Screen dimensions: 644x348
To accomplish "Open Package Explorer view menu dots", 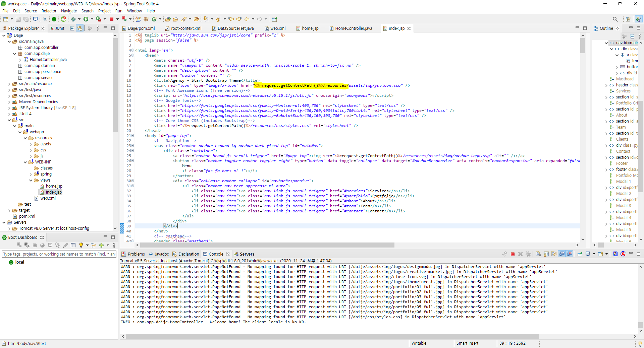I will click(98, 28).
